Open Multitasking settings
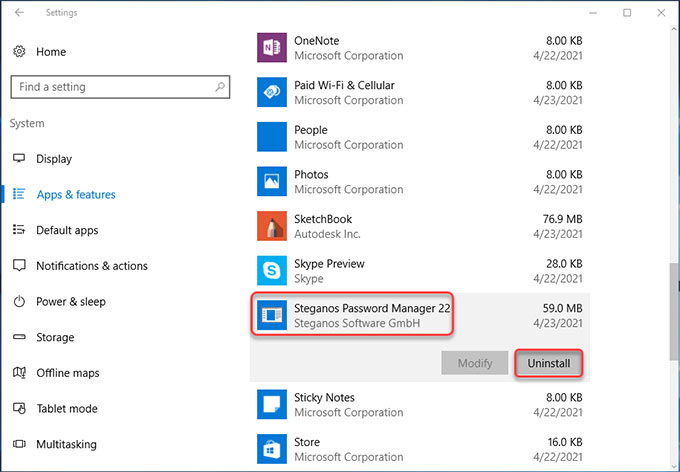 pyautogui.click(x=66, y=444)
